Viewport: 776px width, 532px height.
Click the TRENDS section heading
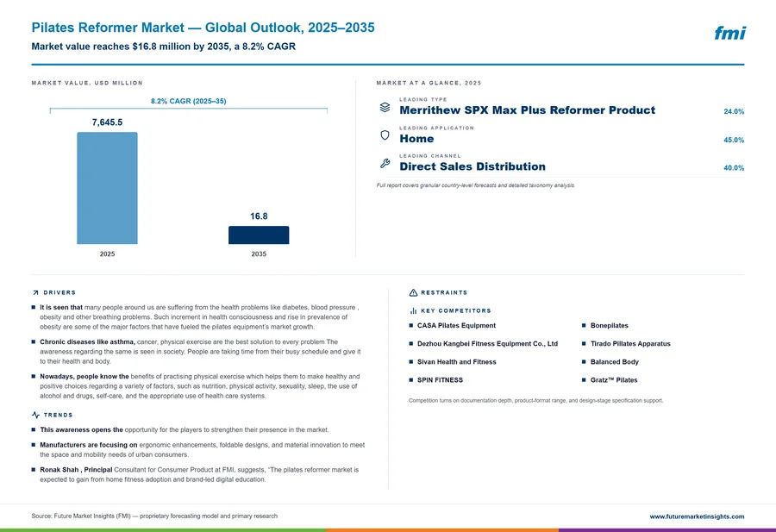tap(58, 415)
